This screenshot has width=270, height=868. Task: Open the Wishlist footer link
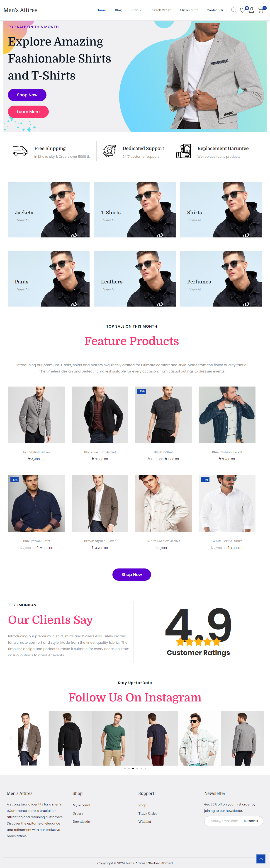[x=145, y=822]
